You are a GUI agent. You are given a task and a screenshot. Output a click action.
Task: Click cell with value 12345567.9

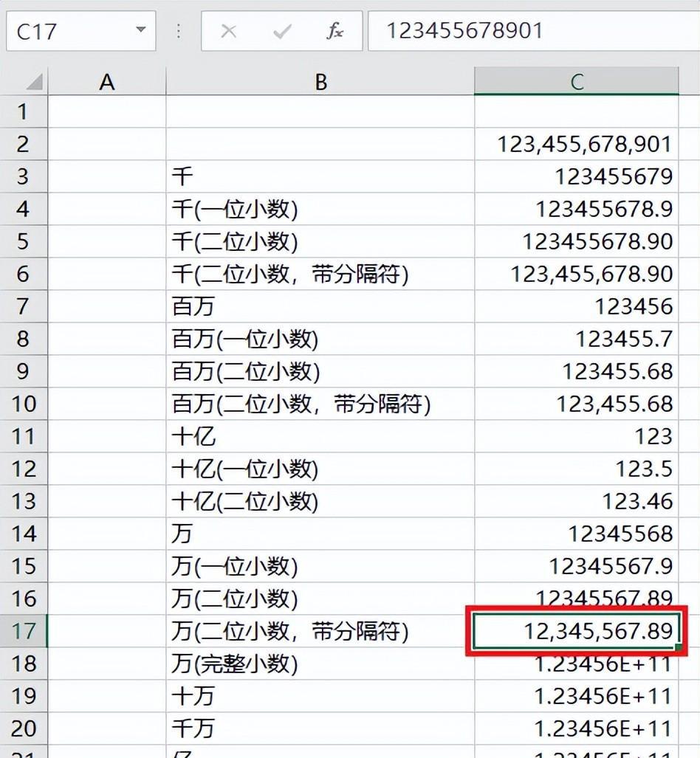[x=577, y=566]
